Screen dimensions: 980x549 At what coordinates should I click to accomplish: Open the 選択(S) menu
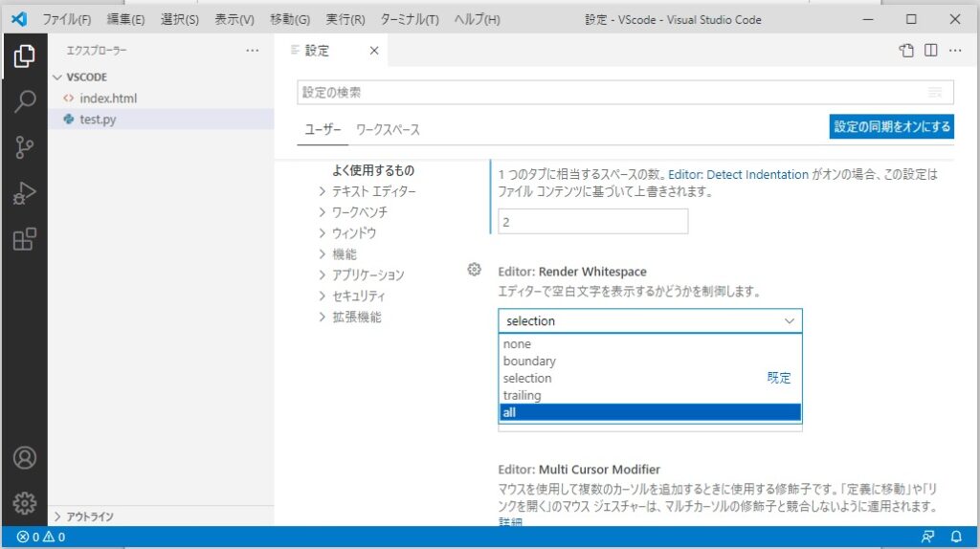click(179, 19)
